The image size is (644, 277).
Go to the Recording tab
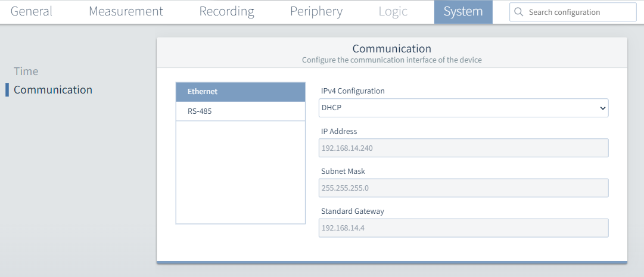pyautogui.click(x=227, y=11)
